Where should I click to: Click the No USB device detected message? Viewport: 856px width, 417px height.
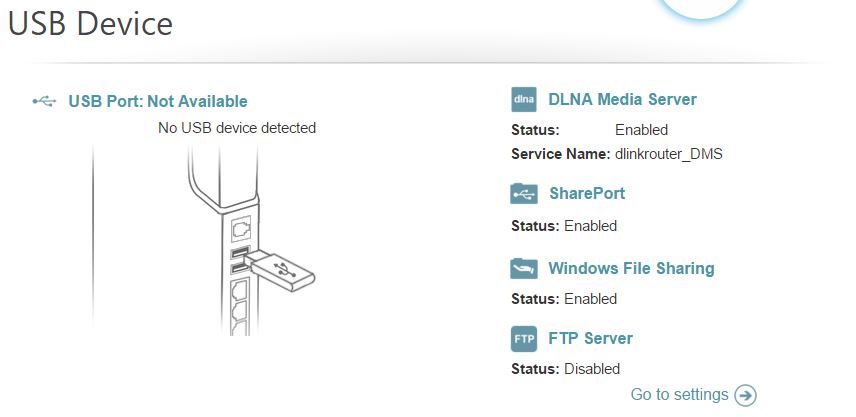click(x=237, y=128)
